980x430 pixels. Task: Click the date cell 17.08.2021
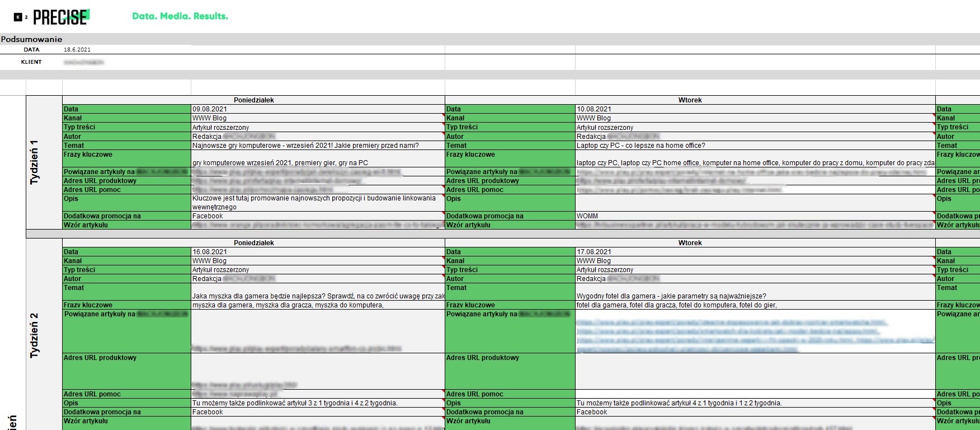point(594,252)
